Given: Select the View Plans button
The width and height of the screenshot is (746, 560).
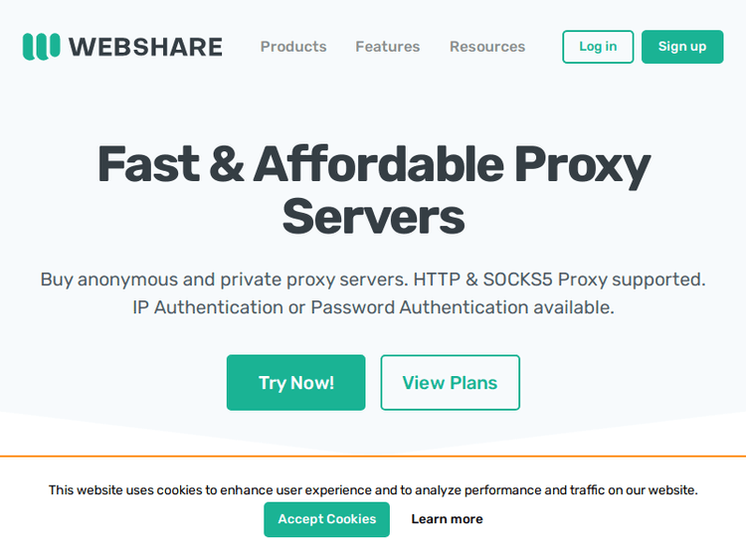Looking at the screenshot, I should pyautogui.click(x=450, y=383).
